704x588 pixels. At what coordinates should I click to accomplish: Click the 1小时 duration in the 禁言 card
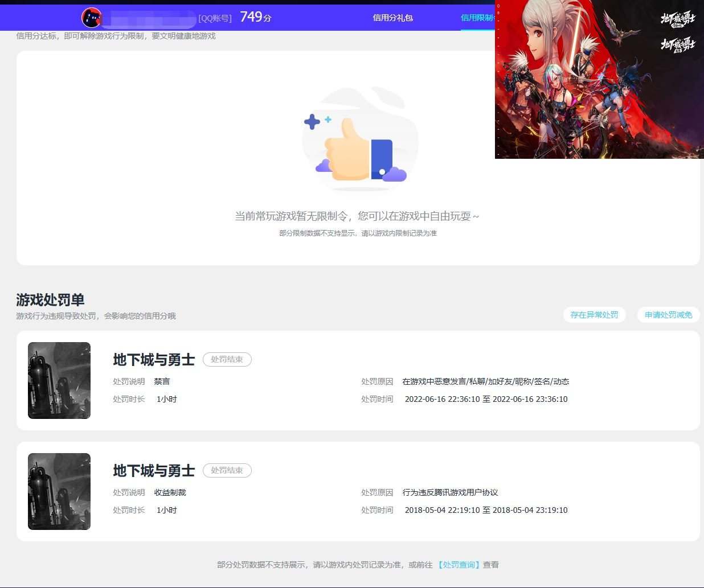coord(167,399)
